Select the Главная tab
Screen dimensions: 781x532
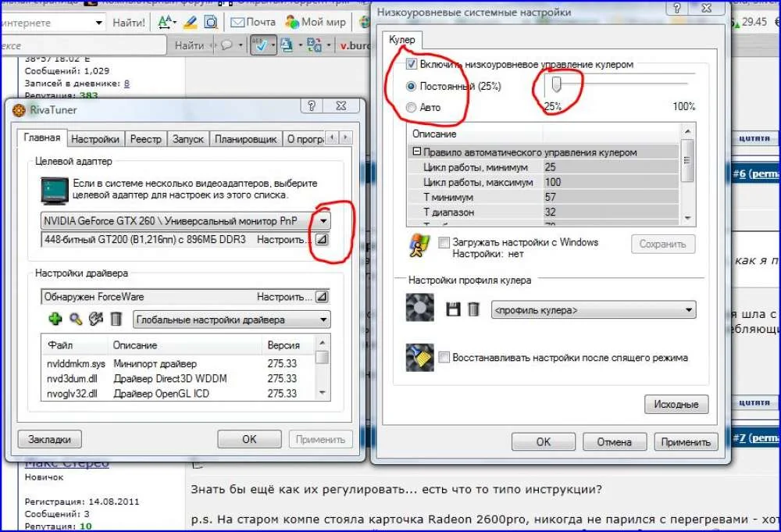(x=42, y=137)
